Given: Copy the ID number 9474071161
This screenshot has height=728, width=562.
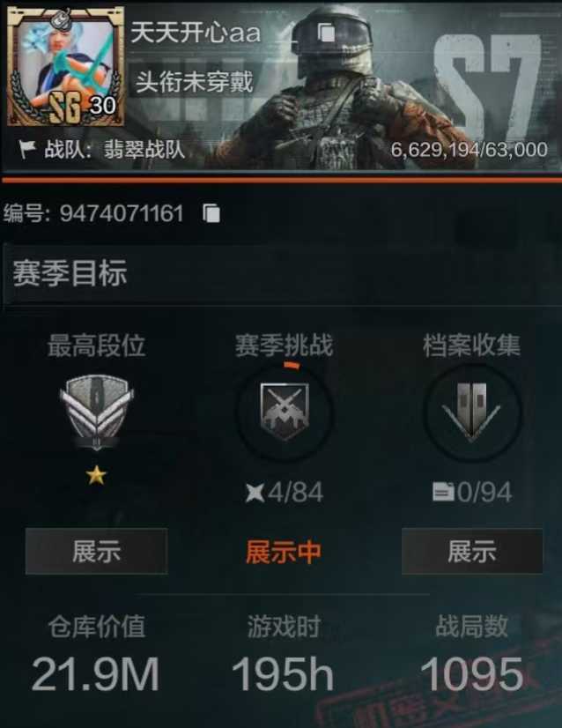Looking at the screenshot, I should pos(211,213).
